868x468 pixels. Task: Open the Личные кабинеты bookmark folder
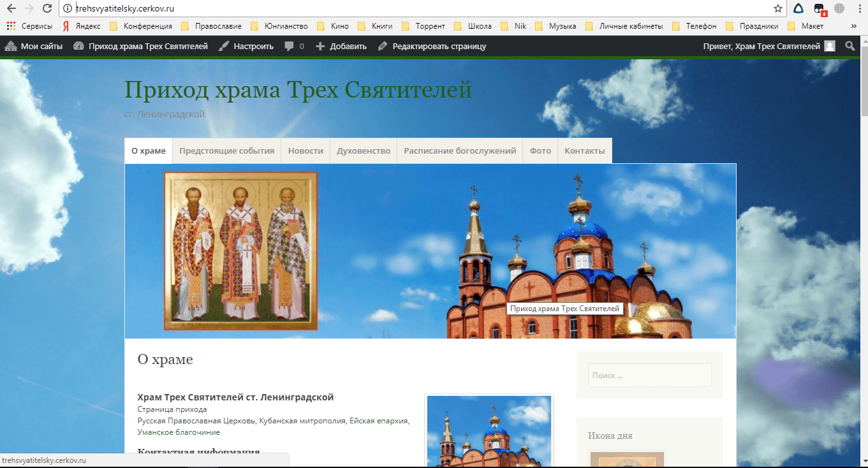[x=624, y=26]
